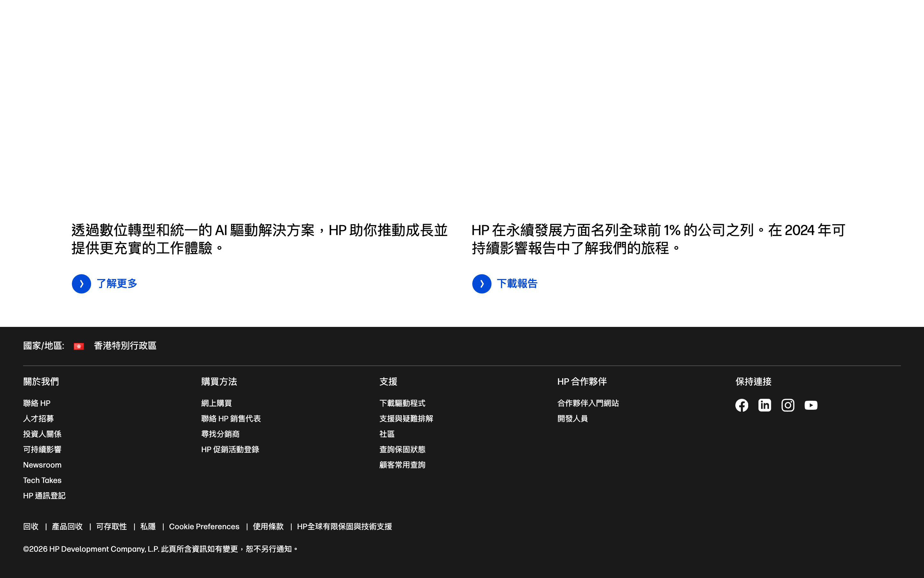Open HP's Instagram icon
Image resolution: width=924 pixels, height=578 pixels.
pyautogui.click(x=788, y=405)
